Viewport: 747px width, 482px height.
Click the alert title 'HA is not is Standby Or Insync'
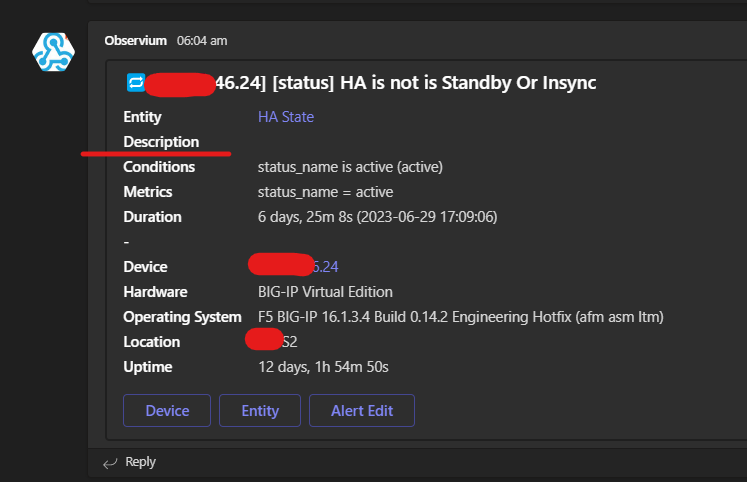point(468,83)
